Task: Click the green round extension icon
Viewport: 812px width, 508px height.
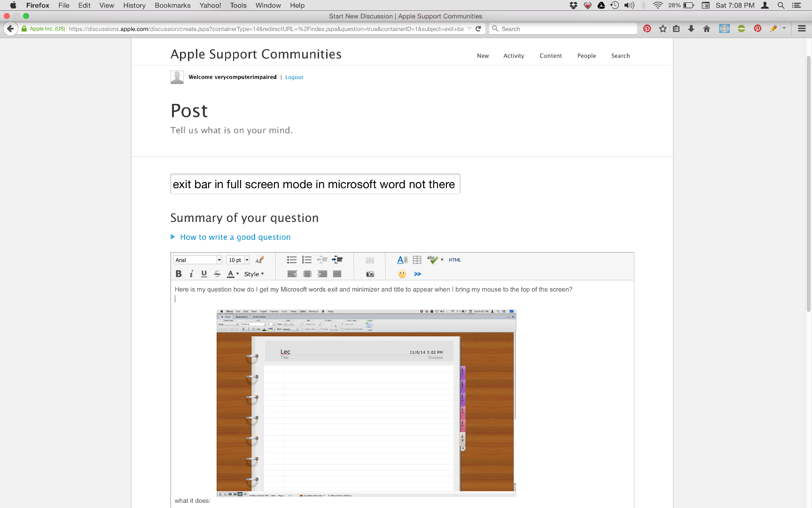Action: pyautogui.click(x=742, y=29)
